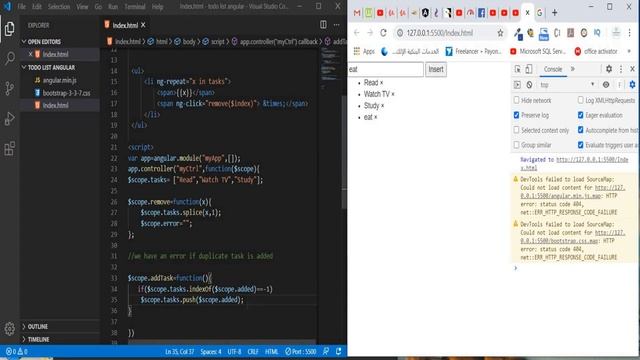Open the Apps bookmarks shortcut
The image size is (640, 360).
click(364, 51)
